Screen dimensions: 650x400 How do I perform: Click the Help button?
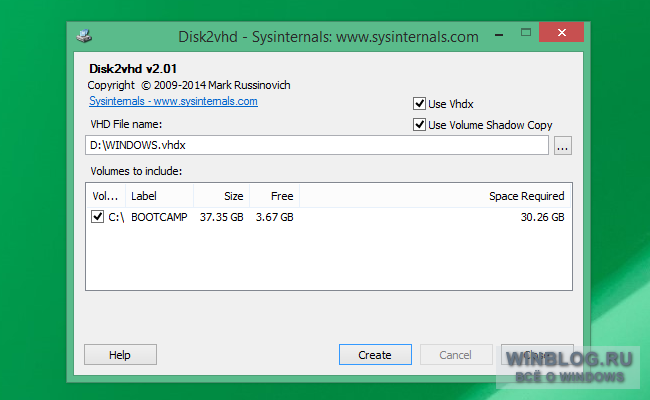coord(120,355)
